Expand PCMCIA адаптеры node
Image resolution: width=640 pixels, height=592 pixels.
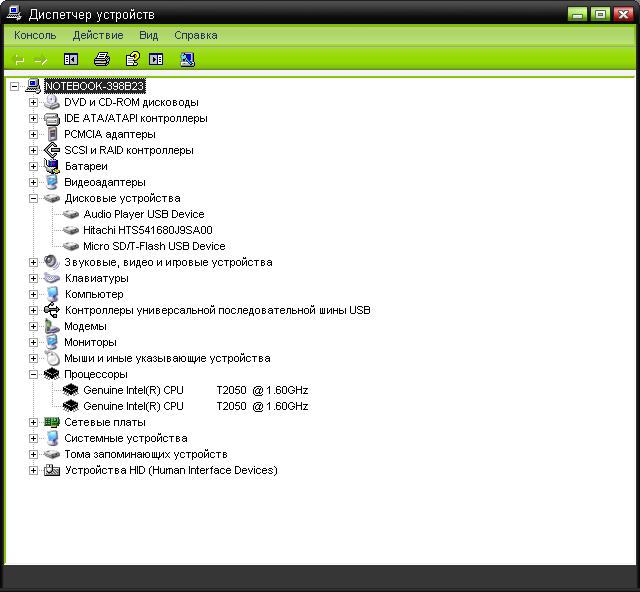33,134
